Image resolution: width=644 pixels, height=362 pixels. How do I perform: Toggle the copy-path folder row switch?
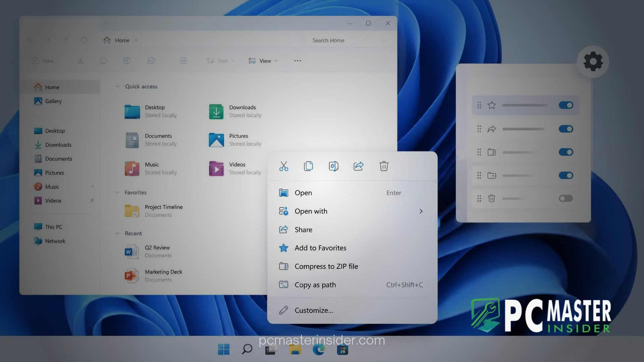pyautogui.click(x=566, y=175)
